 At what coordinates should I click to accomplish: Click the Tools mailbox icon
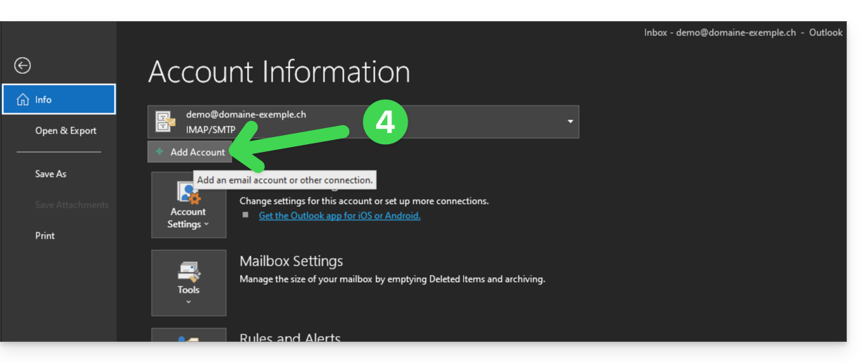(189, 272)
